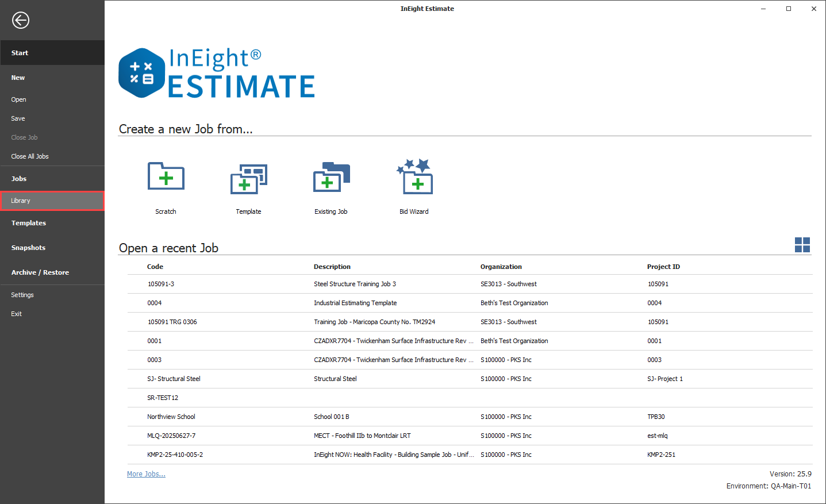Select Templates in the sidebar
The height and width of the screenshot is (504, 826).
coord(29,223)
